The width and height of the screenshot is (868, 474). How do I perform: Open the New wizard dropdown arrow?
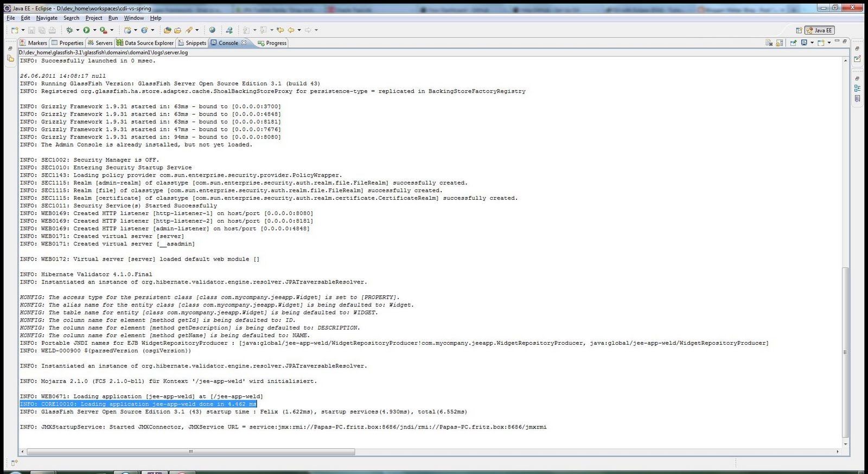(x=23, y=30)
